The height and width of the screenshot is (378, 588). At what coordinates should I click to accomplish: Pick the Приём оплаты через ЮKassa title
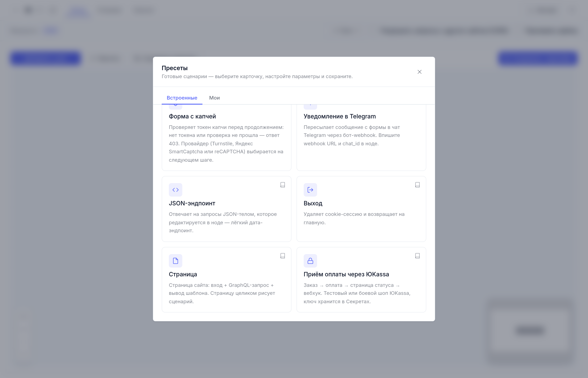pyautogui.click(x=346, y=274)
